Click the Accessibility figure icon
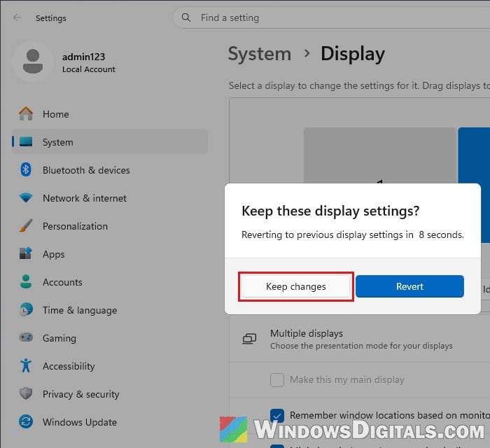490x448 pixels. [26, 365]
